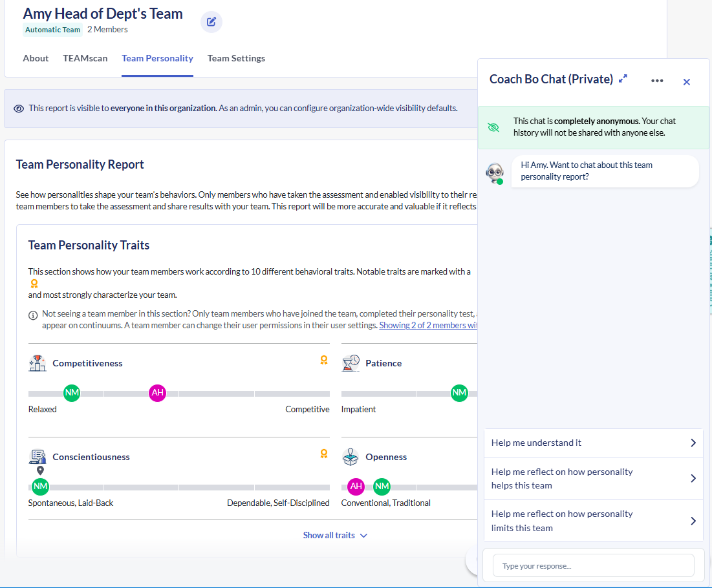Click the Openness box icon
712x588 pixels.
click(351, 457)
